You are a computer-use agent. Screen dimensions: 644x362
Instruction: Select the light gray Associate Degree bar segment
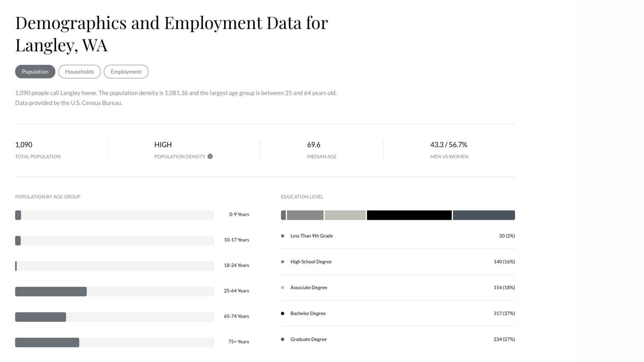(x=345, y=215)
